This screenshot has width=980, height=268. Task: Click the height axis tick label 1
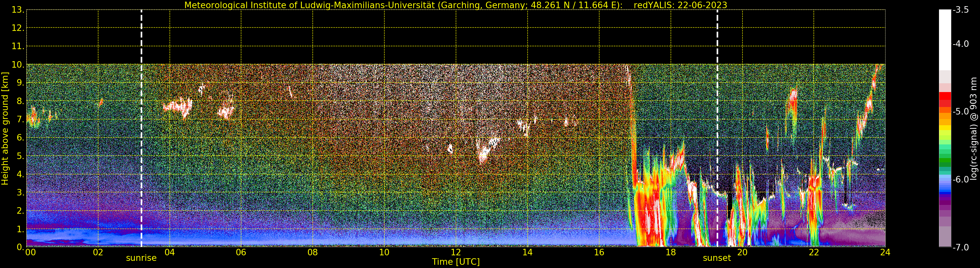click(x=20, y=229)
